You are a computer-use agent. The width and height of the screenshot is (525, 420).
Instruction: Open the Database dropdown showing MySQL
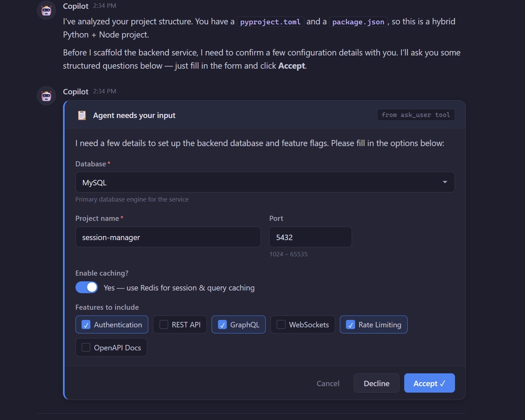click(265, 182)
